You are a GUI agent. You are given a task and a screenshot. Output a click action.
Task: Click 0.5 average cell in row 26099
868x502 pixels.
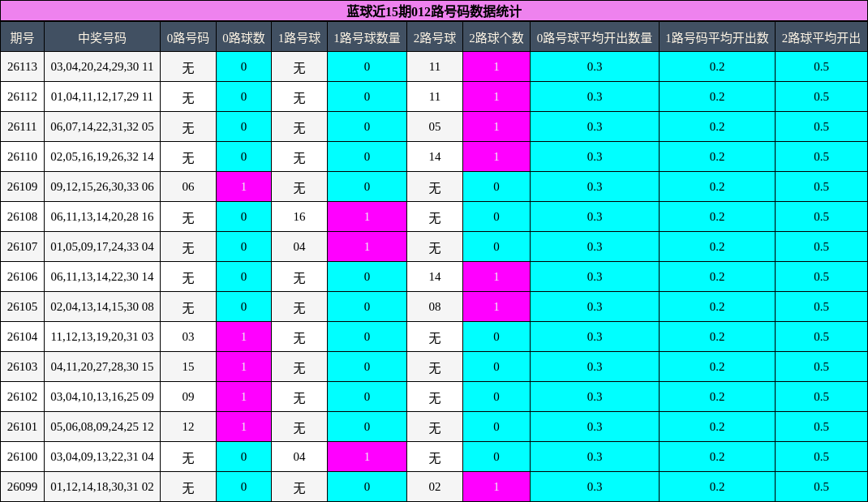[821, 487]
